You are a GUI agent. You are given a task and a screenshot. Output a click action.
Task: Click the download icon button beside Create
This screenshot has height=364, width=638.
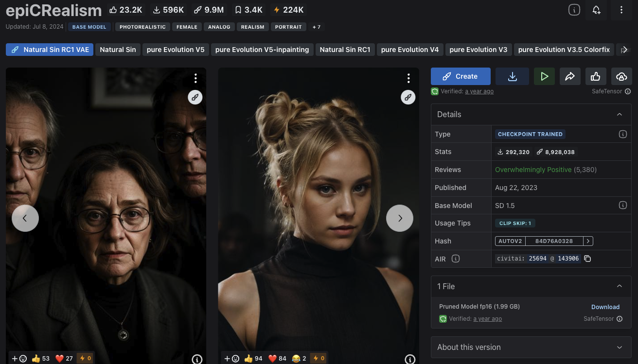point(512,76)
